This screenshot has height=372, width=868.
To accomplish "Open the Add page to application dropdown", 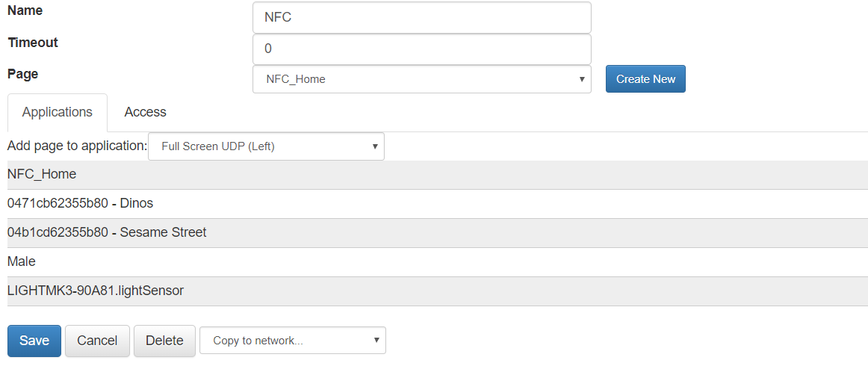I will click(266, 146).
